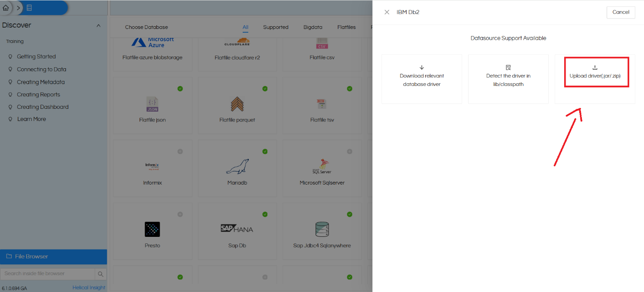Click the search inside file browser field
Screen dimensions: 644x292
pos(47,274)
